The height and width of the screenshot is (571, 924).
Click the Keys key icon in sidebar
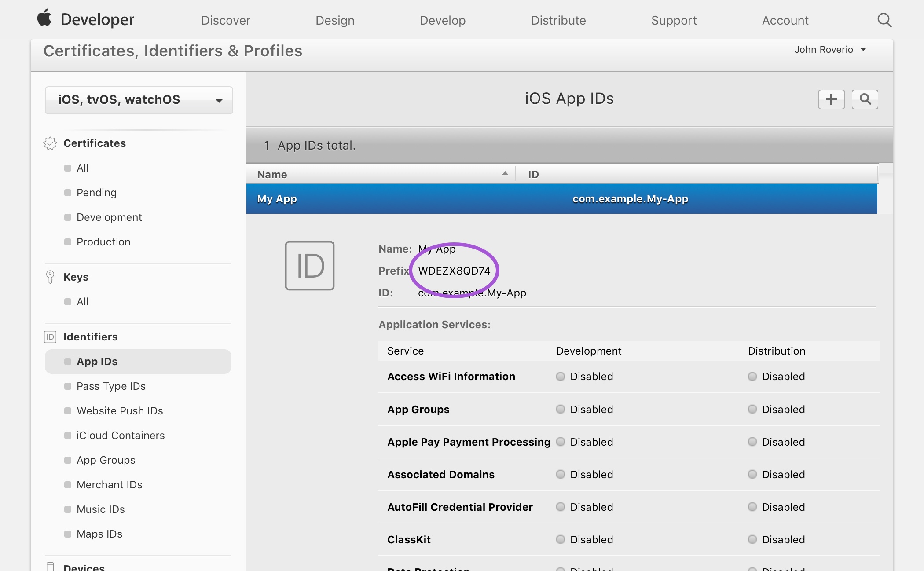(x=50, y=277)
